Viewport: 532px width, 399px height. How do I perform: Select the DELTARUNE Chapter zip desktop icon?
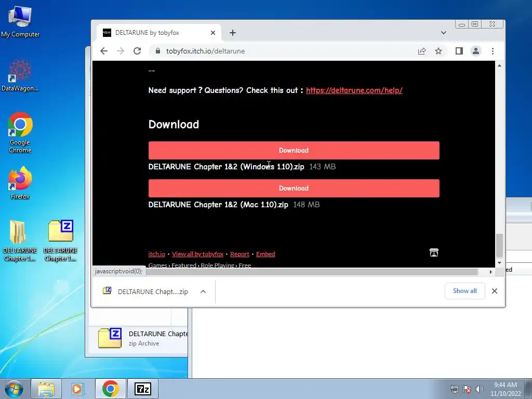(x=60, y=241)
